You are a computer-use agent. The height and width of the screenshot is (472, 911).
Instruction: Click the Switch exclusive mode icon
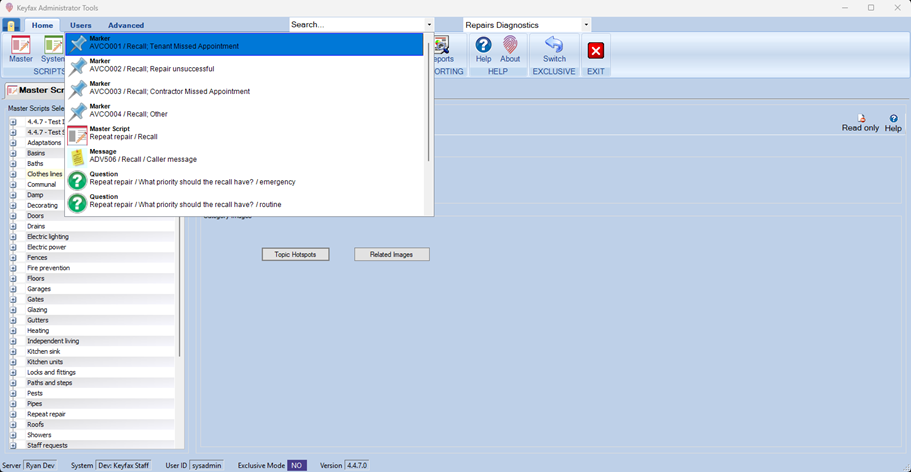pyautogui.click(x=554, y=47)
